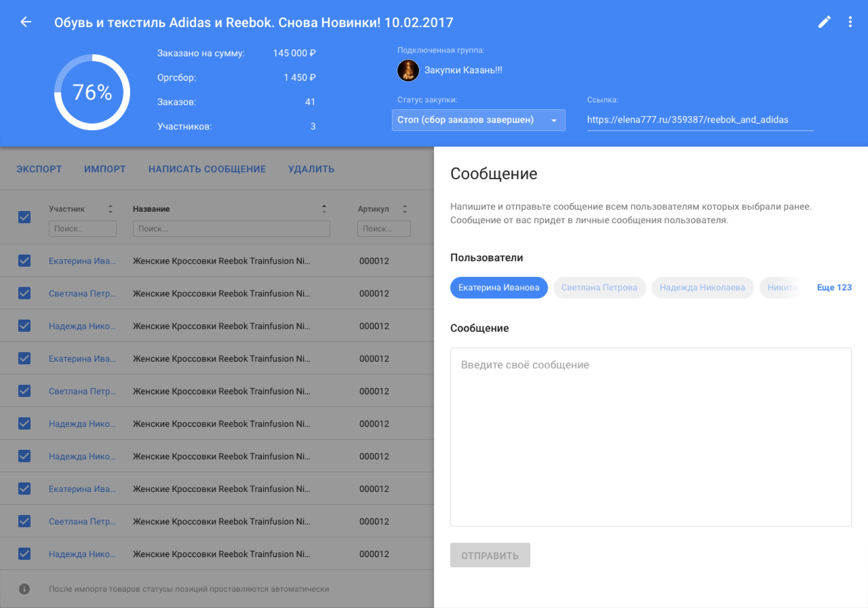The width and height of the screenshot is (868, 608).
Task: Uncheck the second Екатерина Ива... row checkbox
Action: pyautogui.click(x=24, y=359)
